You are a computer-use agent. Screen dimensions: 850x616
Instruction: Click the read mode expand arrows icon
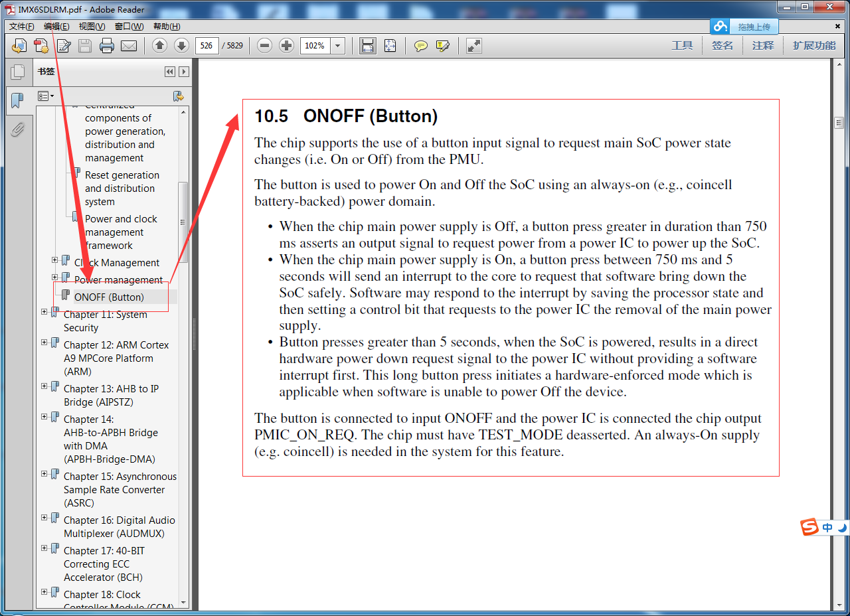pyautogui.click(x=474, y=46)
